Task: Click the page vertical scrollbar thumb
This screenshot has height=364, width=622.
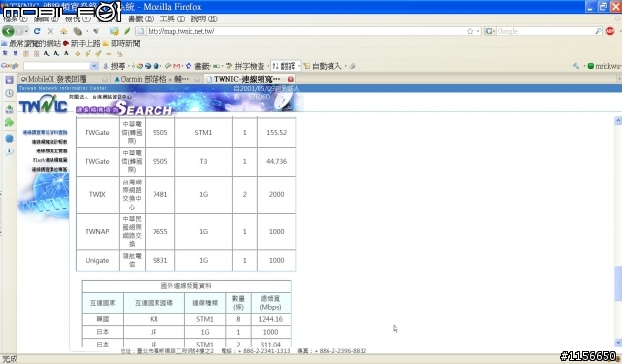Action: (x=618, y=283)
